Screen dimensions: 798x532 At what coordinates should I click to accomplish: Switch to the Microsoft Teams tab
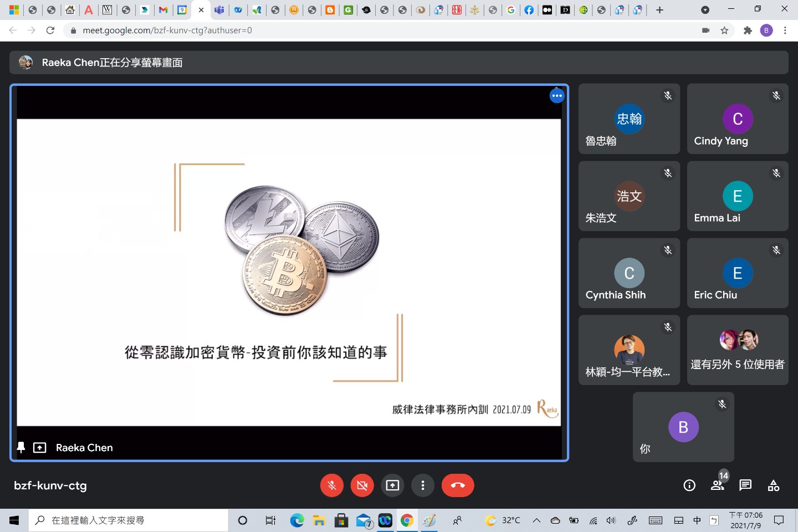point(219,10)
